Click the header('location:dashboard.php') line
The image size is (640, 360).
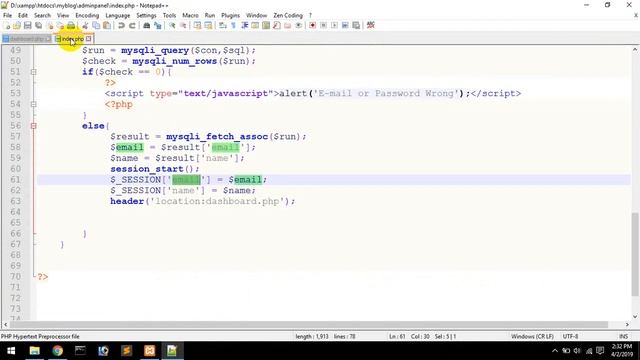click(202, 201)
